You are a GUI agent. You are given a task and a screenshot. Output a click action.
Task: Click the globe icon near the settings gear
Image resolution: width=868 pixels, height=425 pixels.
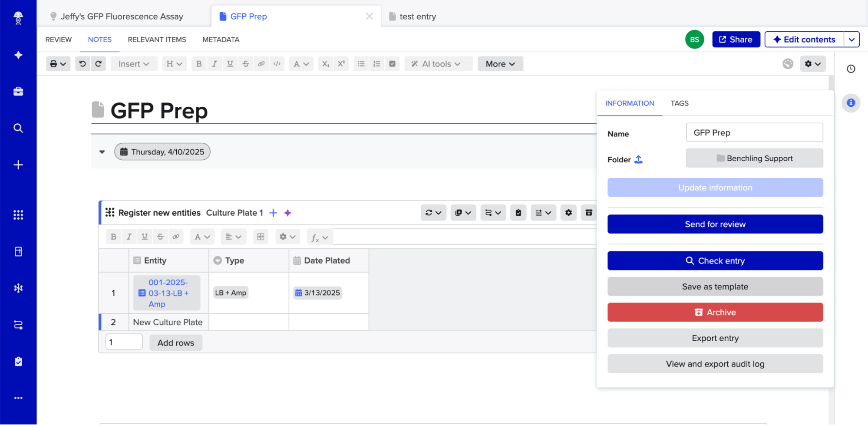click(788, 64)
